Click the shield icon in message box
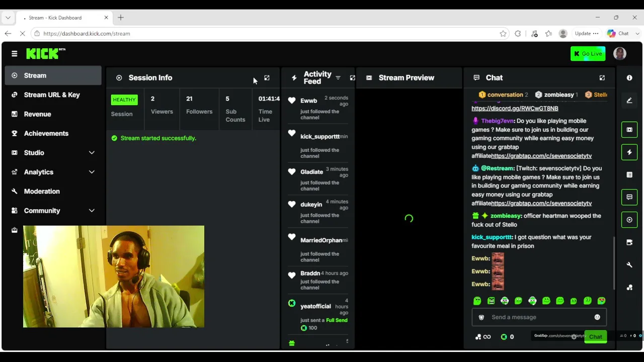 (x=481, y=317)
